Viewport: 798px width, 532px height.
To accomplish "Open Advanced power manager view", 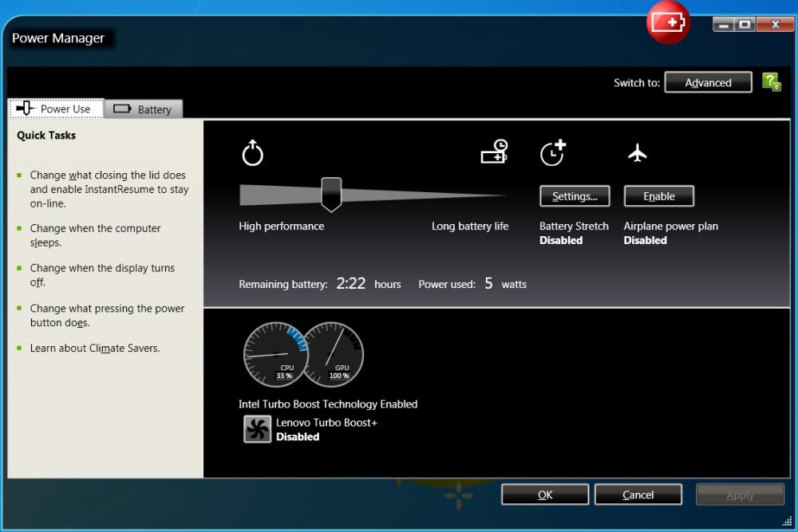I will [x=708, y=81].
